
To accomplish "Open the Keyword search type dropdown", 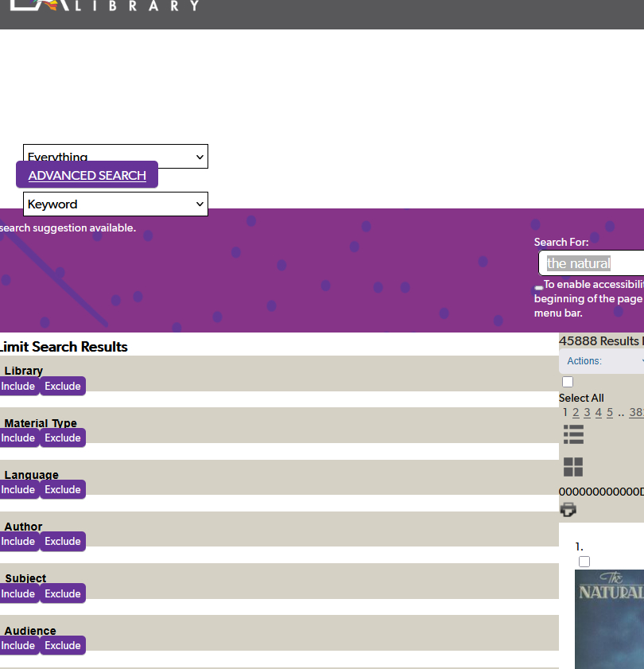I will pyautogui.click(x=115, y=204).
